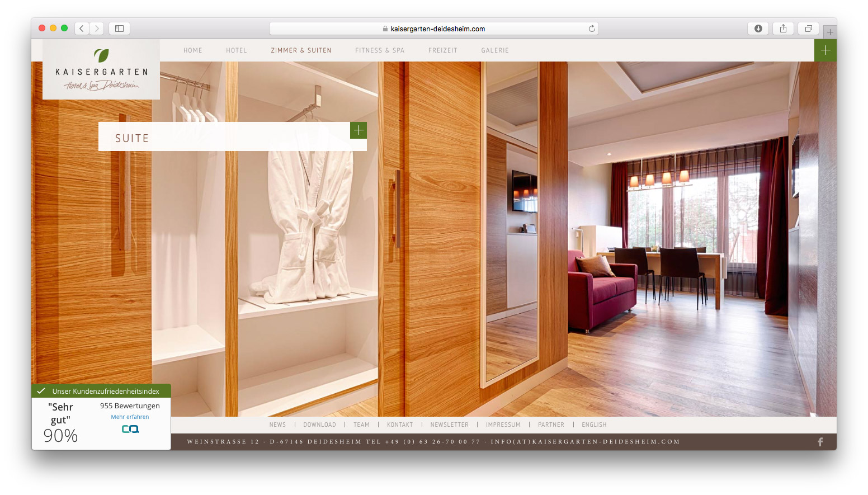Click the Safari back arrow button
This screenshot has width=868, height=495.
pyautogui.click(x=82, y=29)
